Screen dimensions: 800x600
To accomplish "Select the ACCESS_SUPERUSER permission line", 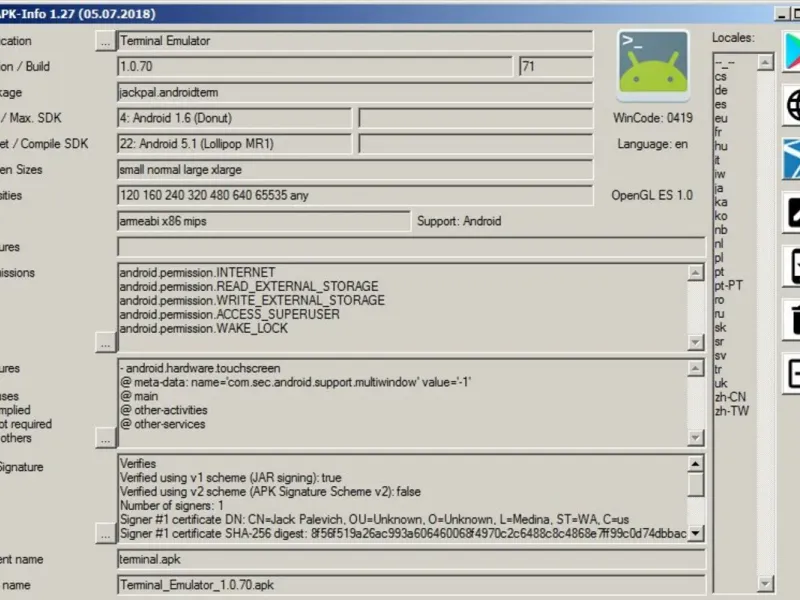I will coord(230,314).
